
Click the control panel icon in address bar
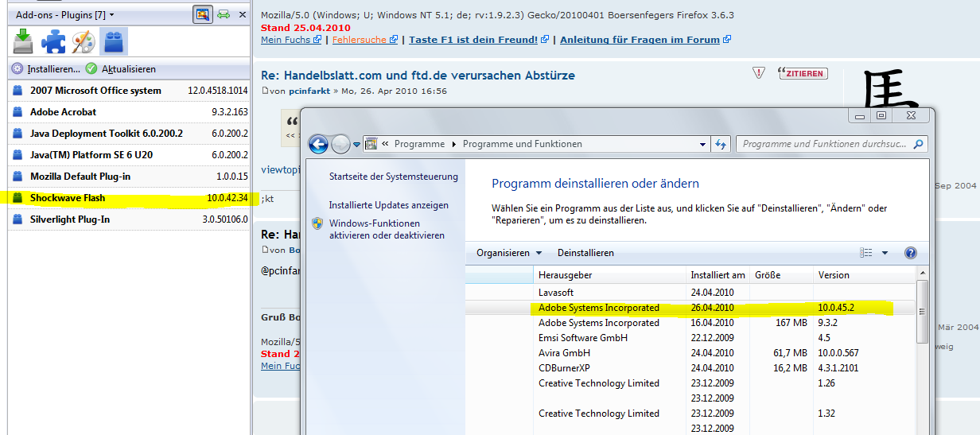(x=371, y=144)
